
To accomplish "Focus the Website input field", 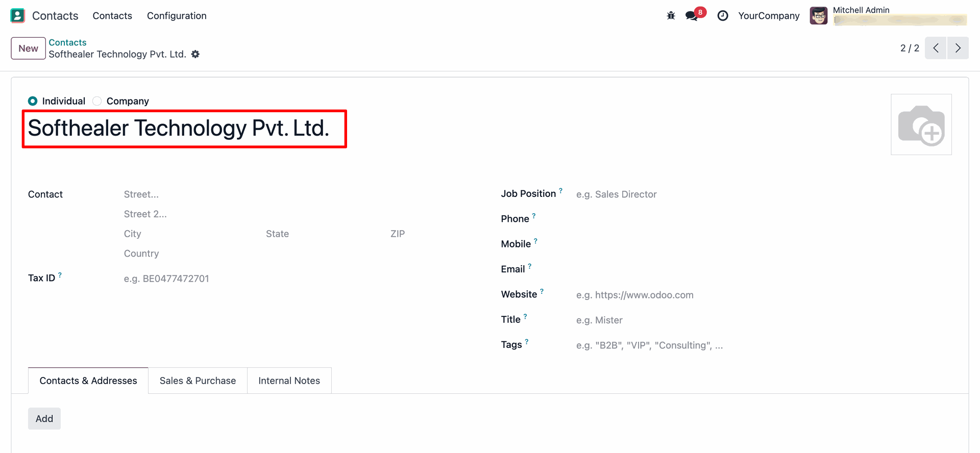I will point(764,295).
